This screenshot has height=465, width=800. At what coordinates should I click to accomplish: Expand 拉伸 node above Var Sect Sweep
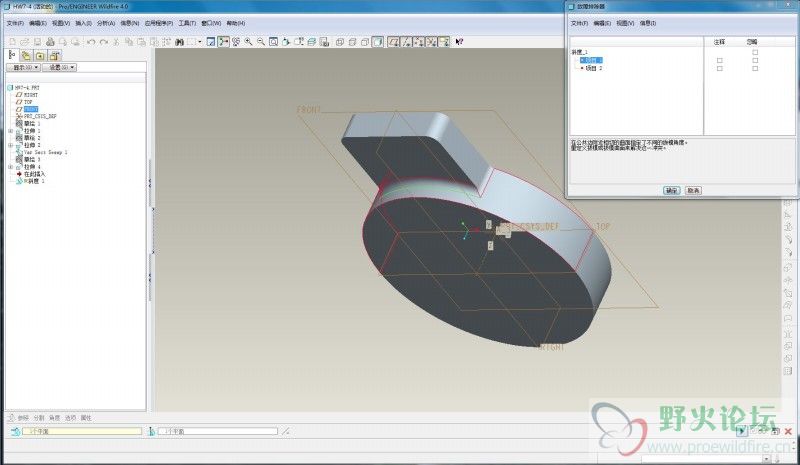tap(11, 145)
